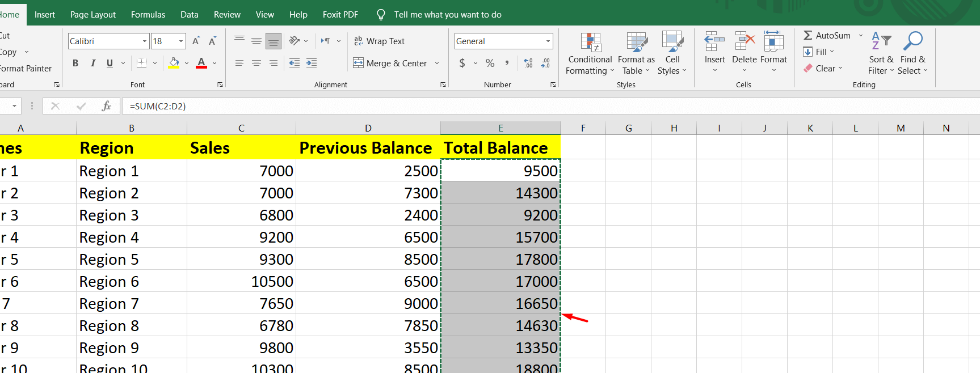Insert cells icon
This screenshot has width=980, height=373.
tap(714, 41)
